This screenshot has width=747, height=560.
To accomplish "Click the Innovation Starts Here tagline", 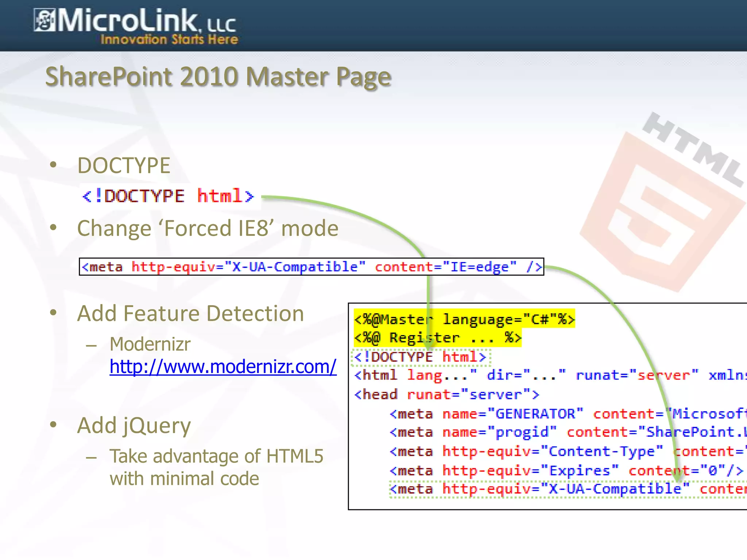I will click(169, 39).
